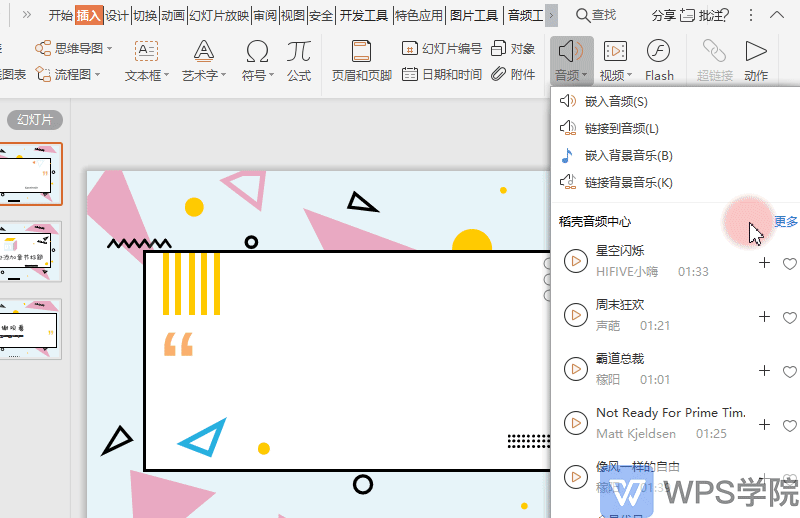
Task: Favorite the 霸道总裁 track with heart
Action: [x=790, y=372]
